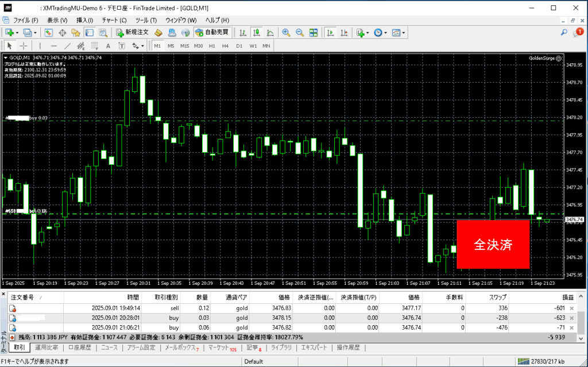
Task: Zoom out on the chart
Action: tap(299, 33)
